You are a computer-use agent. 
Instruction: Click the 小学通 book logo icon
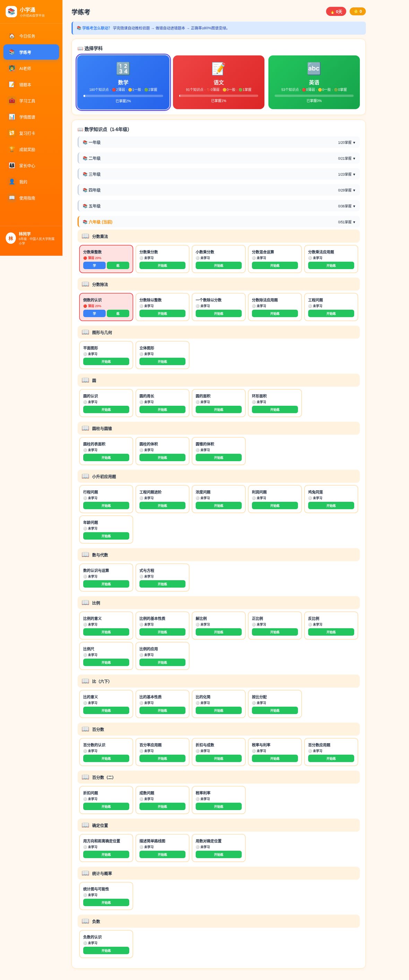click(11, 12)
